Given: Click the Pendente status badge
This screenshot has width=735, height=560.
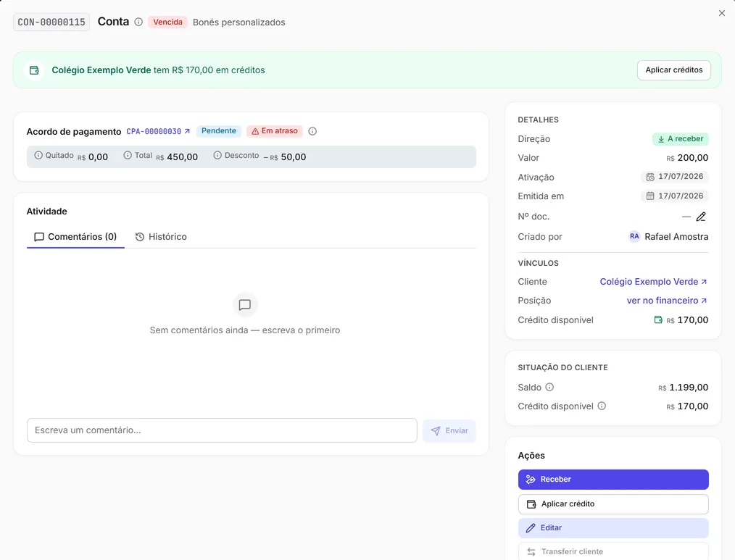Looking at the screenshot, I should 218,131.
